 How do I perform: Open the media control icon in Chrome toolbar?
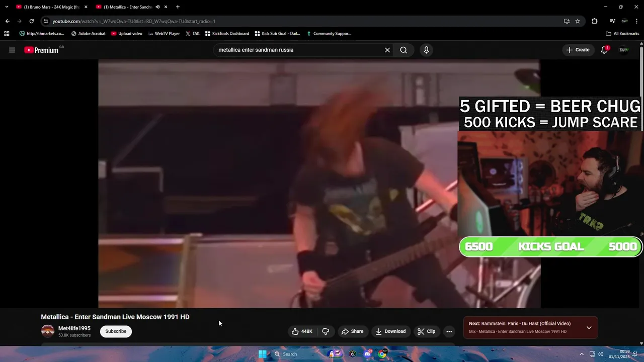(612, 21)
